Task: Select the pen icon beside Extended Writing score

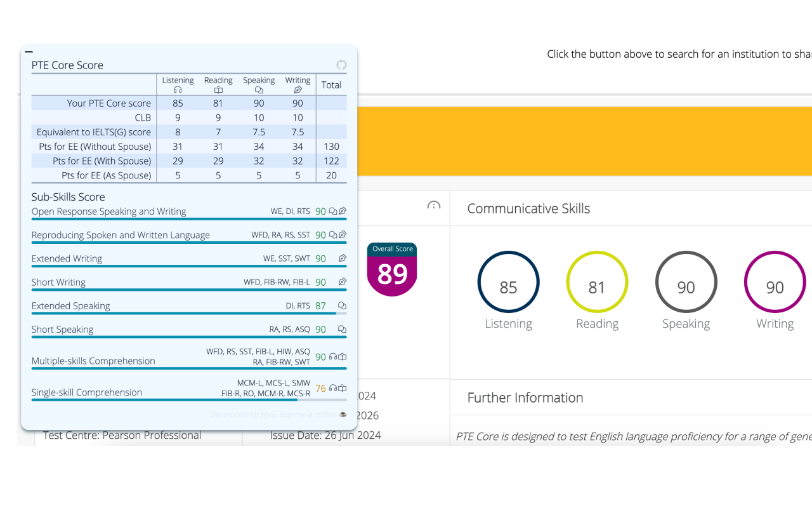Action: 342,258
